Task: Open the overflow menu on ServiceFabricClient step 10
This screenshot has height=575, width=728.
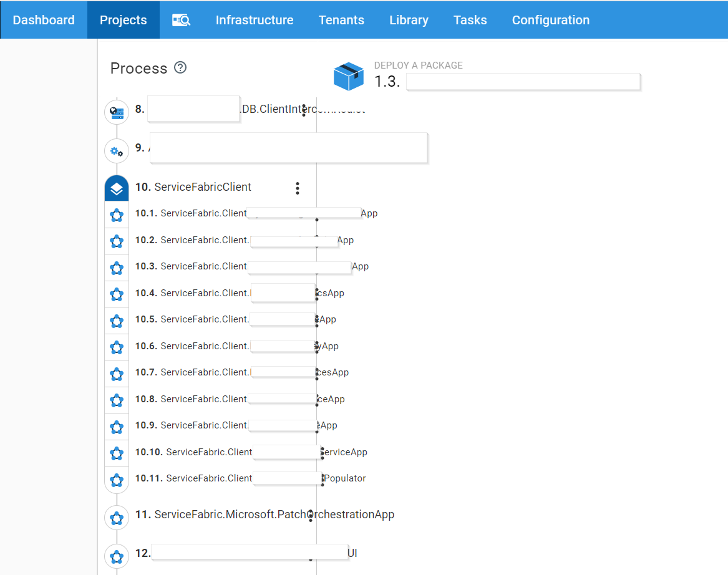Action: (x=298, y=188)
